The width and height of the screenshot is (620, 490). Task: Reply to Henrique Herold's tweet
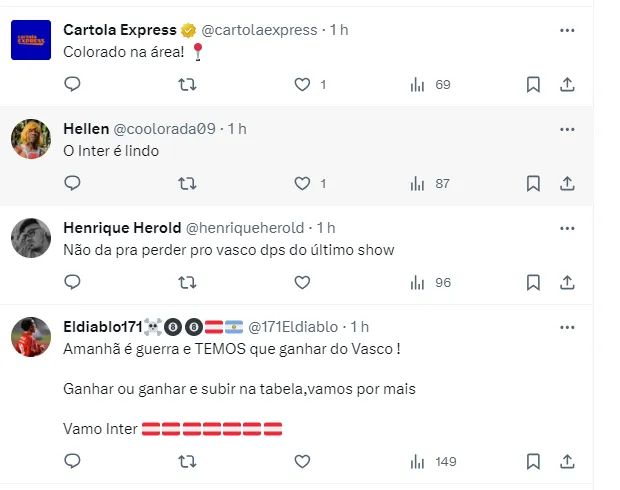point(72,283)
